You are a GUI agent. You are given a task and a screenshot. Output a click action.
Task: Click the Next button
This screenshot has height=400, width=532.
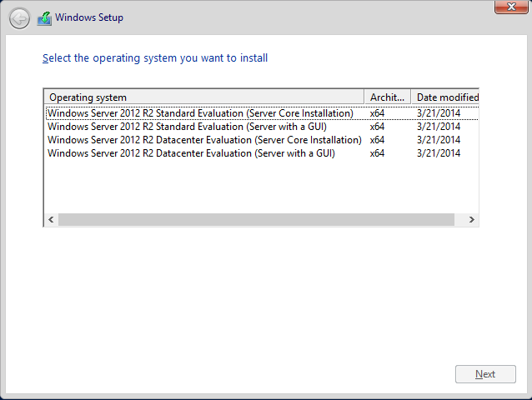485,374
